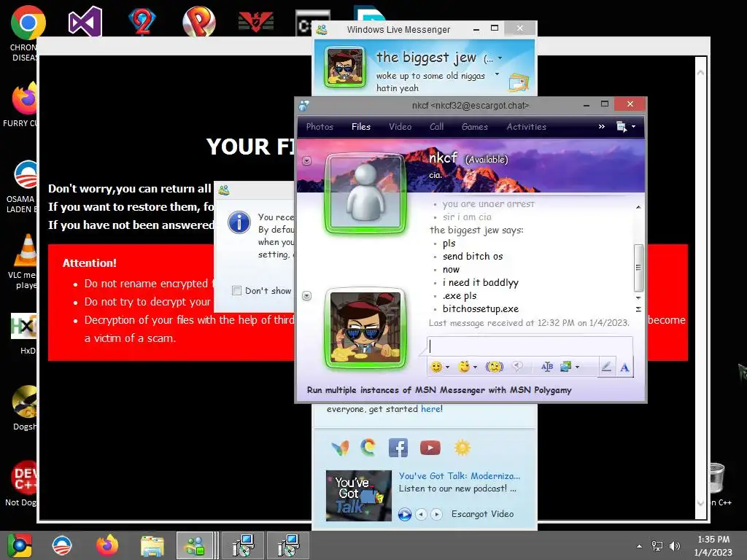This screenshot has width=747, height=560.
Task: Click the e-mail inbox icon in Messenger
Action: [519, 82]
